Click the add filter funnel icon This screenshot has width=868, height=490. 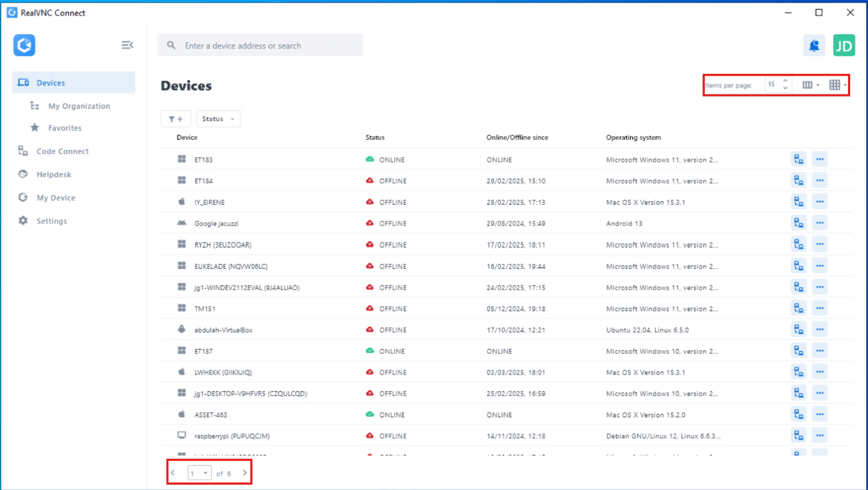pos(175,119)
